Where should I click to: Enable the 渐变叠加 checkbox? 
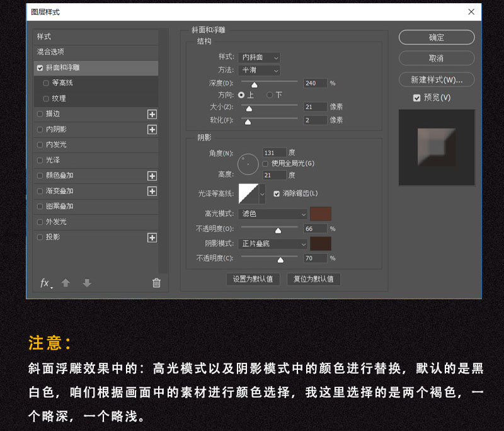pos(40,191)
